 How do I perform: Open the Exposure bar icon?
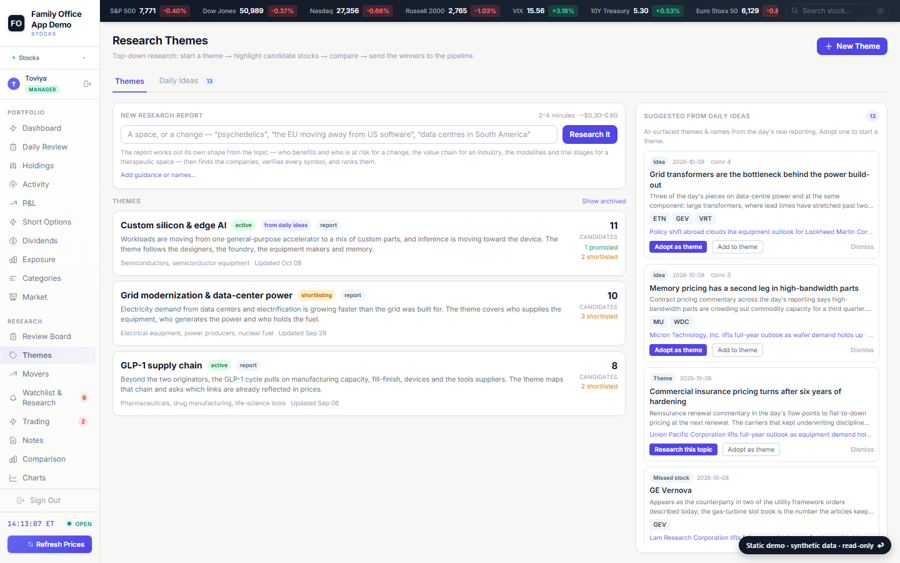[13, 259]
